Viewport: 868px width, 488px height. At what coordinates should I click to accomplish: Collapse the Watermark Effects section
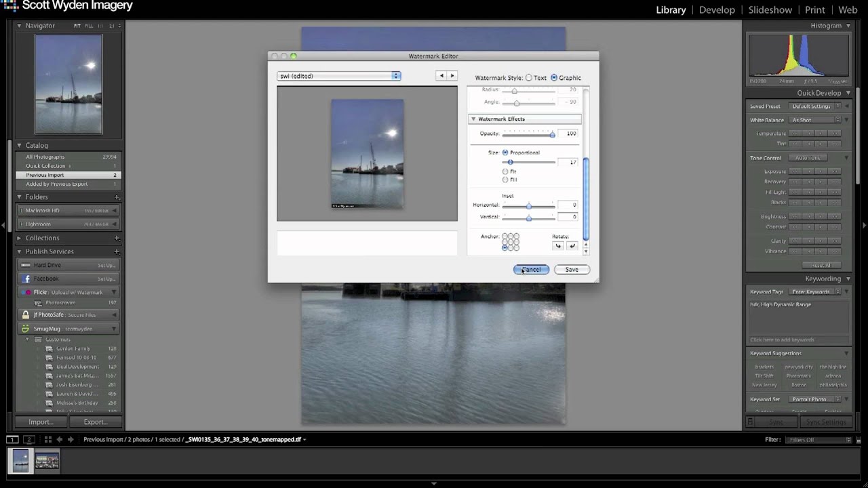473,119
